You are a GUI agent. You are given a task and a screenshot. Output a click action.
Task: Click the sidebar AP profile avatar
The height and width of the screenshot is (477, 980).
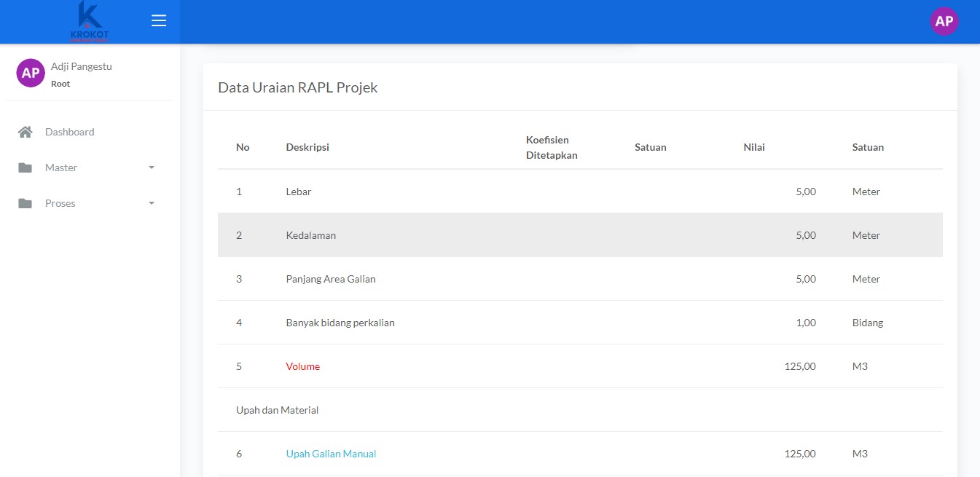(x=31, y=73)
